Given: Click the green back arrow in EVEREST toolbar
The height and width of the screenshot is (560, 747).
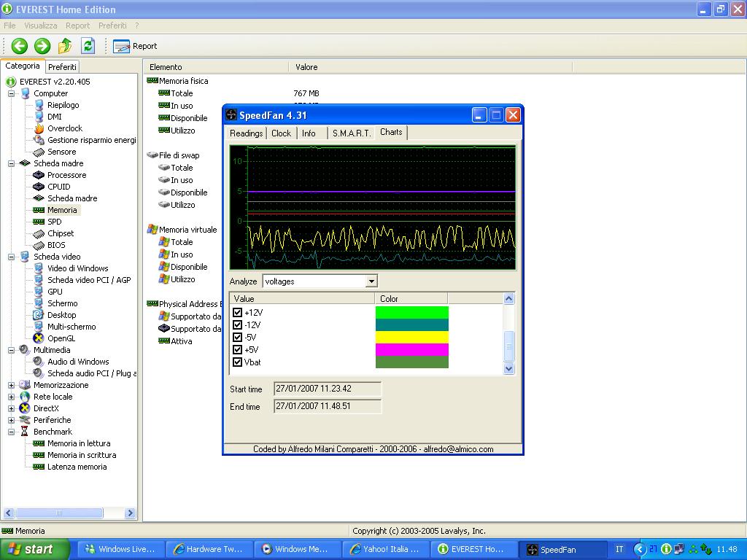Looking at the screenshot, I should click(x=20, y=46).
